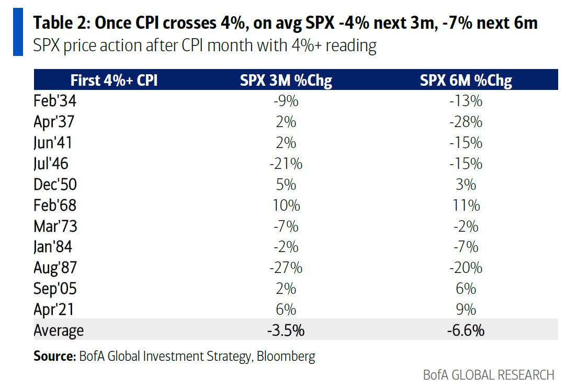
Task: Click the Jun'41 row label
Action: [x=53, y=143]
